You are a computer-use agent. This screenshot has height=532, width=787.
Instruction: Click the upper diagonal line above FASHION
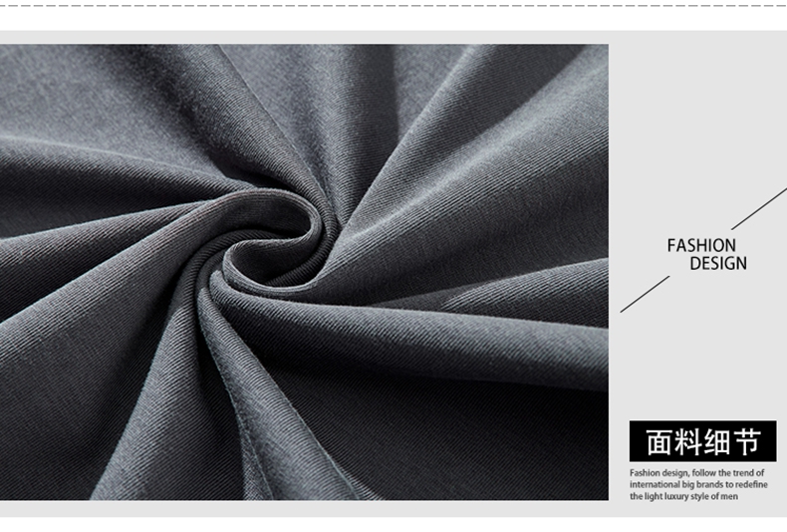pos(762,209)
